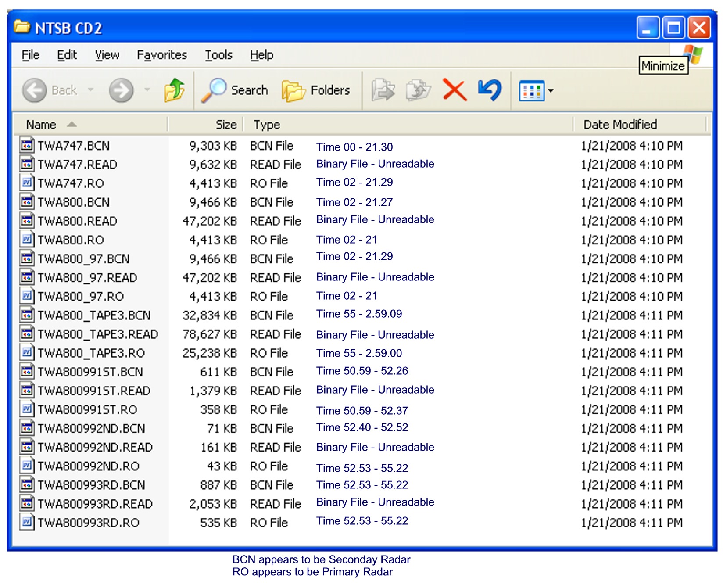Viewport: 723px width, 588px height.
Task: Click the Back navigation arrow icon
Action: 34,90
